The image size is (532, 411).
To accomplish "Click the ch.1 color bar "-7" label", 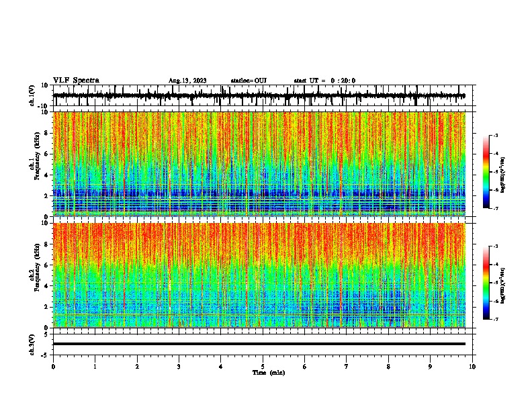I will coord(496,209).
